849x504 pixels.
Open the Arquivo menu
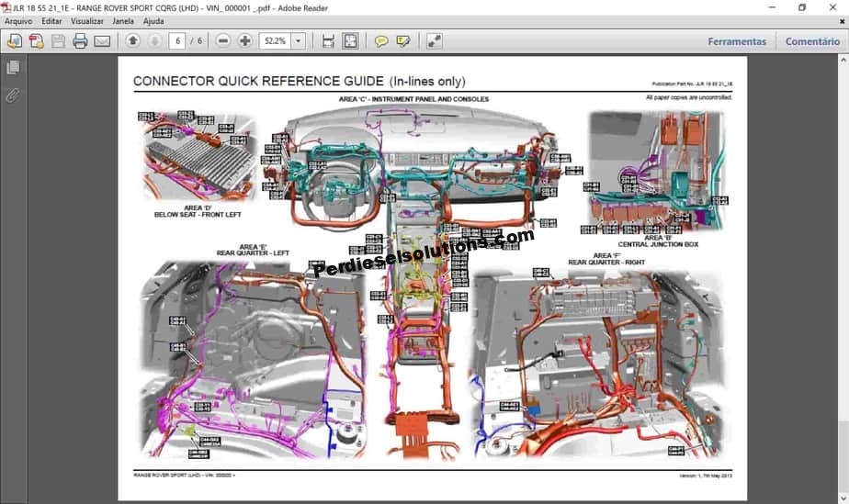coord(18,21)
